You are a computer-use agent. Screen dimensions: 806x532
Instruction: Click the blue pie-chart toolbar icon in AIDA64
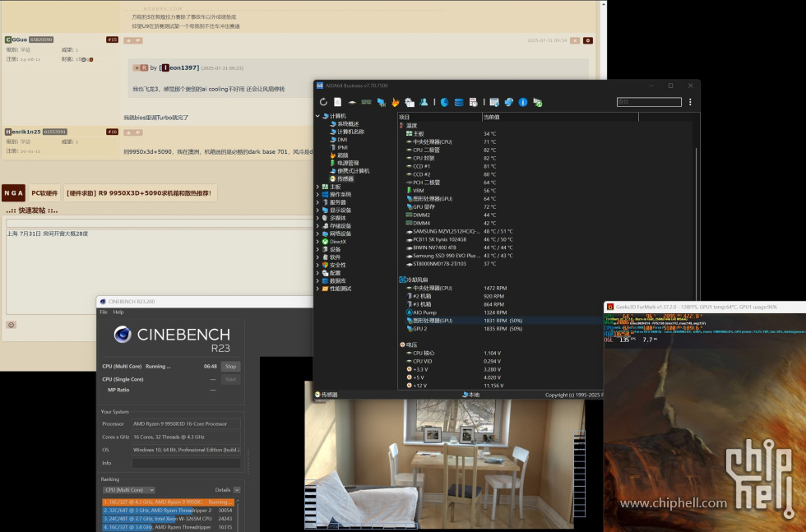(x=444, y=102)
